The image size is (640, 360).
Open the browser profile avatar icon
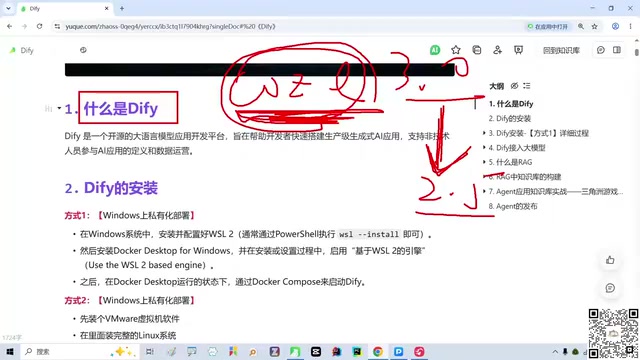615,26
